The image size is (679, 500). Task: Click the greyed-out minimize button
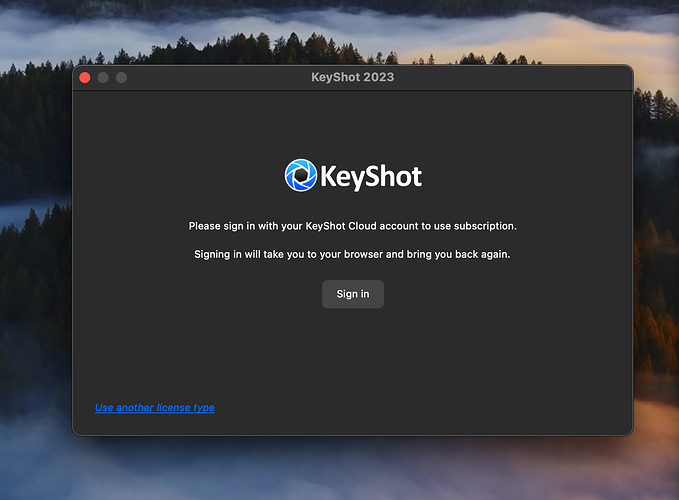click(x=103, y=77)
